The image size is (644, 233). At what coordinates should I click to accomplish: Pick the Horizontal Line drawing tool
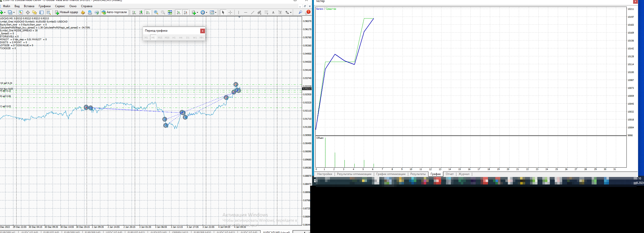pos(245,12)
